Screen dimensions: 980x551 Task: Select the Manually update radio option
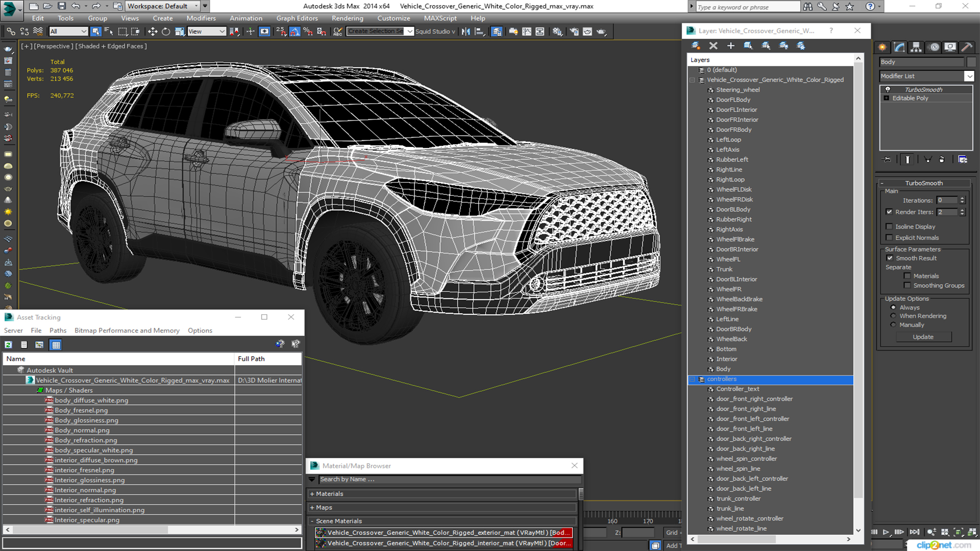point(893,325)
